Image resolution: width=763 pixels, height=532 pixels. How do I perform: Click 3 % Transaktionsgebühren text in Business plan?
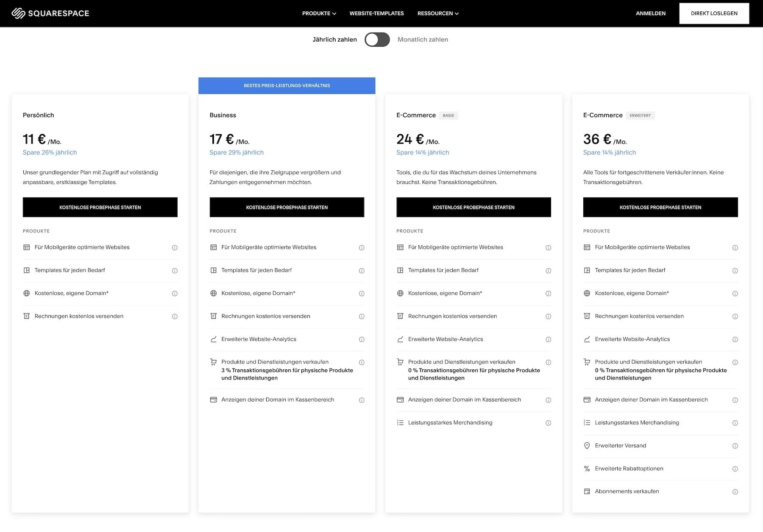coord(287,374)
